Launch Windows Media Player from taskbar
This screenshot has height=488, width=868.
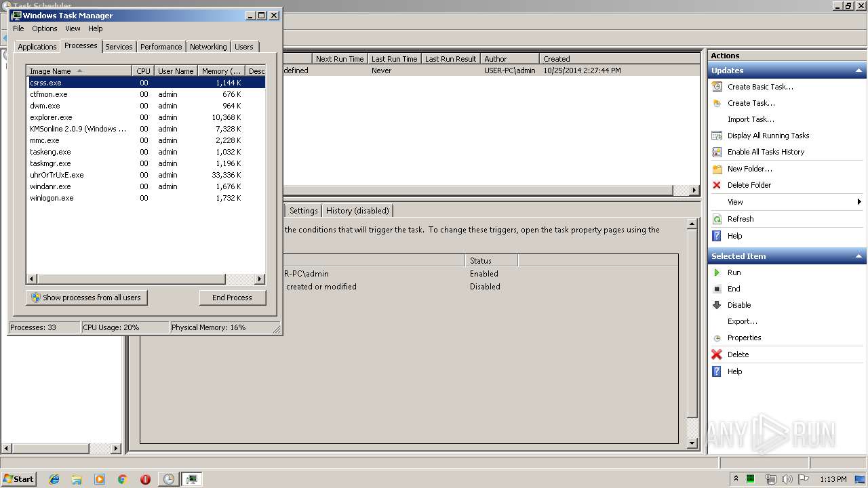click(x=100, y=479)
